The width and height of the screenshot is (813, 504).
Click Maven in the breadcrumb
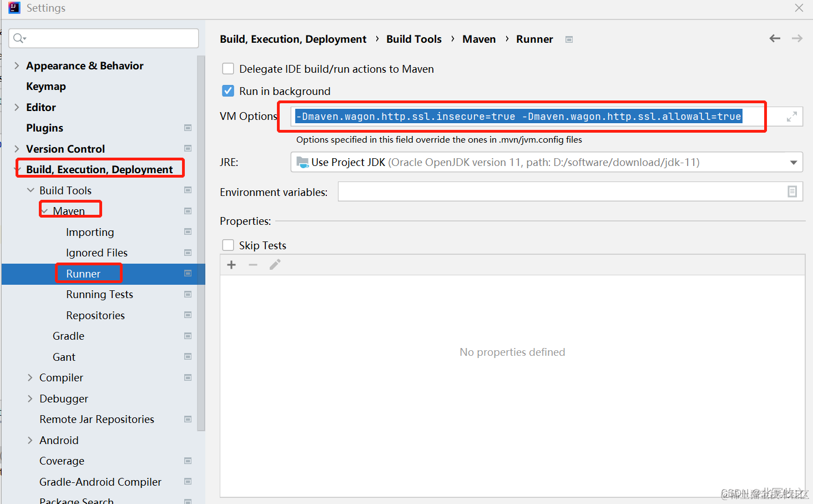point(479,39)
